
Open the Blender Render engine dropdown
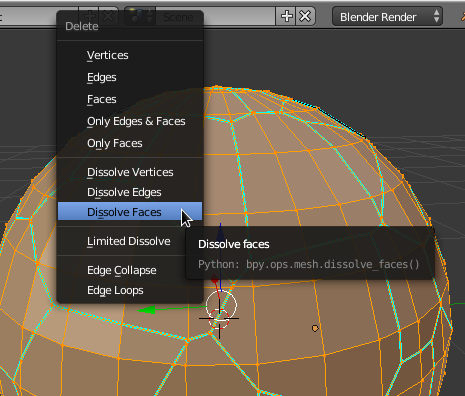pyautogui.click(x=387, y=16)
